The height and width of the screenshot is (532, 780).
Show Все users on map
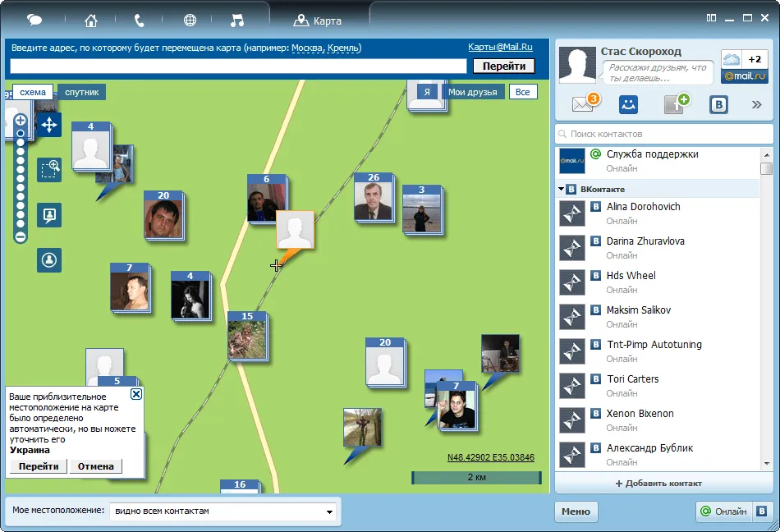click(x=523, y=92)
